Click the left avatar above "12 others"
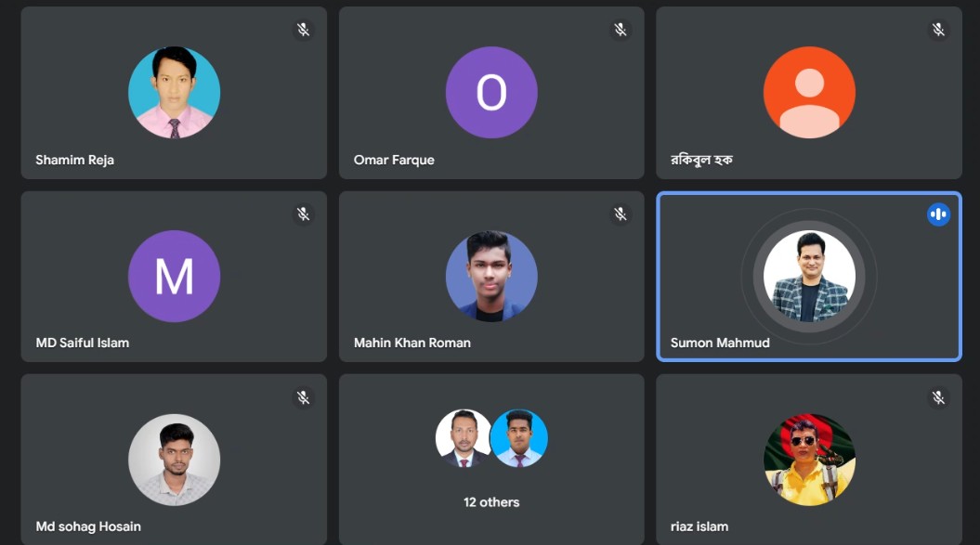 click(x=463, y=438)
